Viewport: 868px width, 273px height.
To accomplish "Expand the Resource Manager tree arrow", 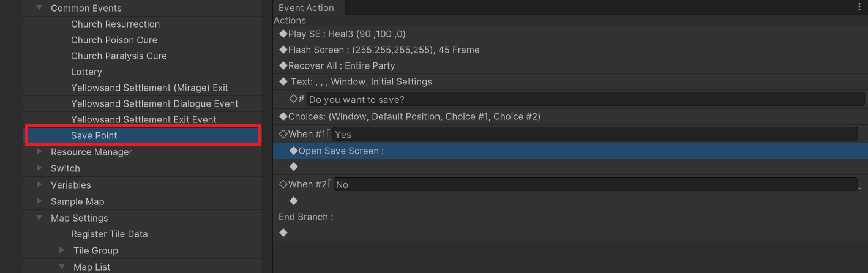I will click(39, 152).
